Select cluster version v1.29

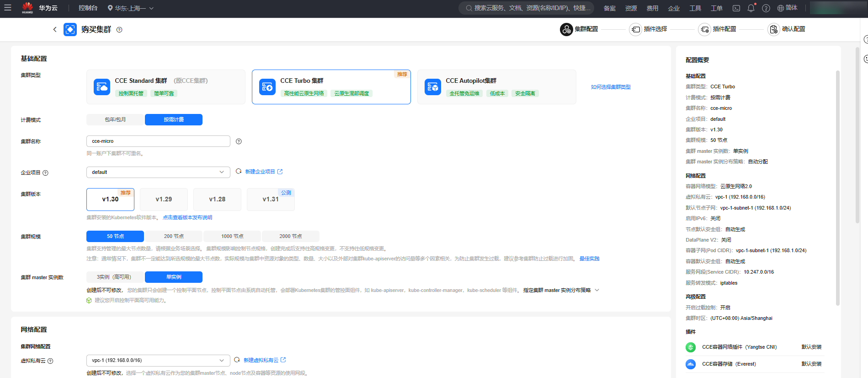[x=164, y=200]
